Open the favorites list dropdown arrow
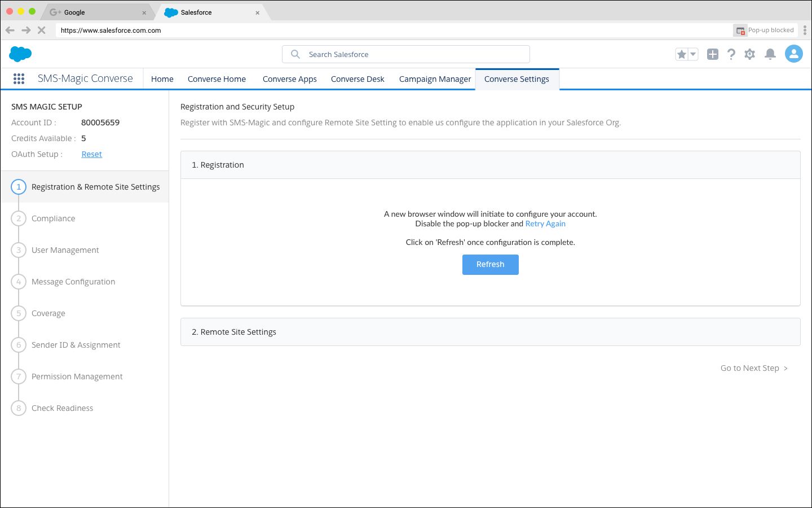Viewport: 812px width, 508px height. point(694,54)
